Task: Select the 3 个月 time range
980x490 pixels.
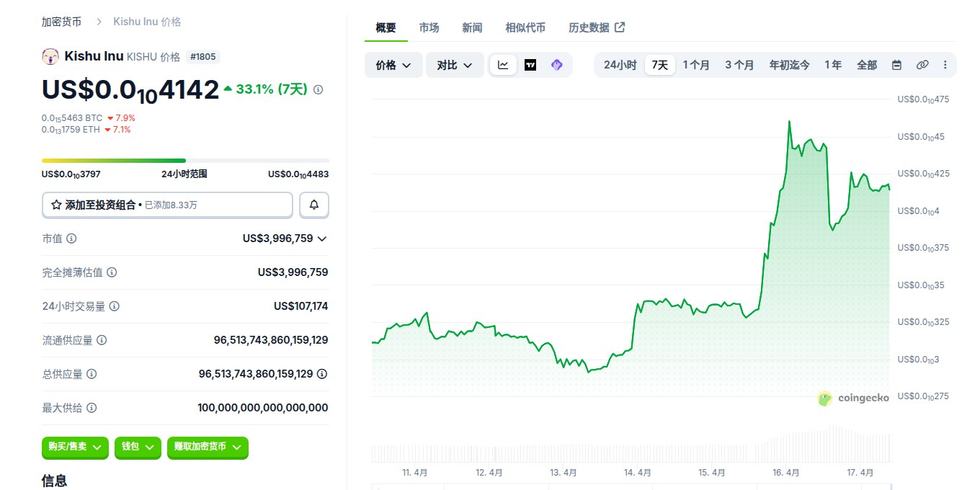Action: pos(739,65)
